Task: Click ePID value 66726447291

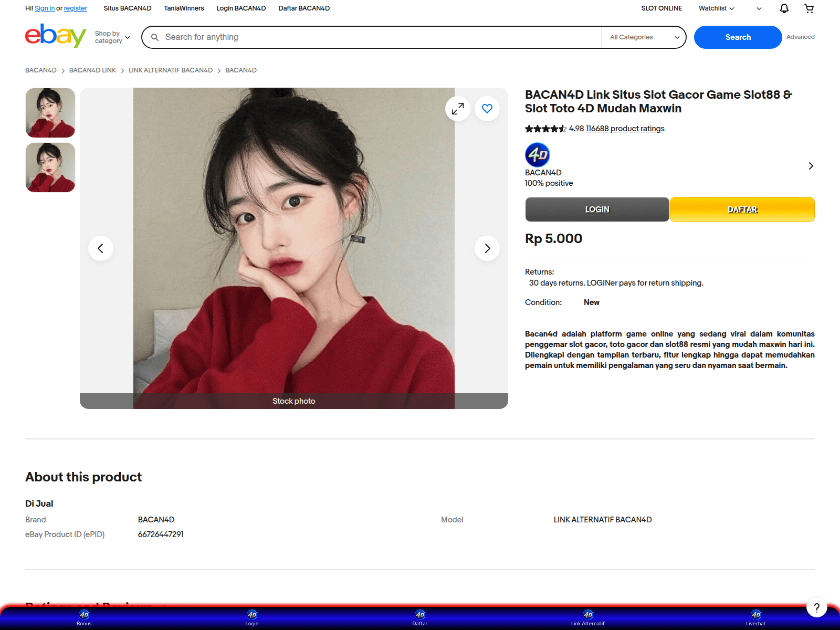Action: [x=161, y=534]
